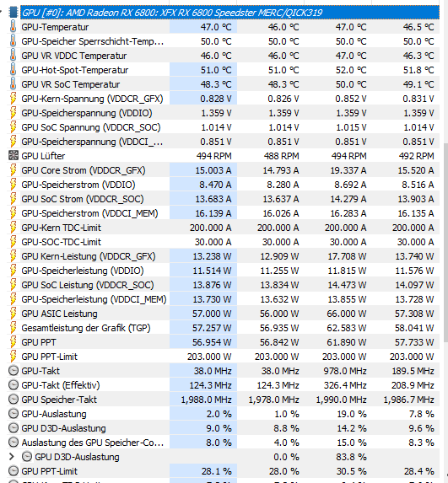The image size is (448, 483).
Task: Click lightning icon beside GPU-Kern TDC-Limit
Action: (13, 228)
